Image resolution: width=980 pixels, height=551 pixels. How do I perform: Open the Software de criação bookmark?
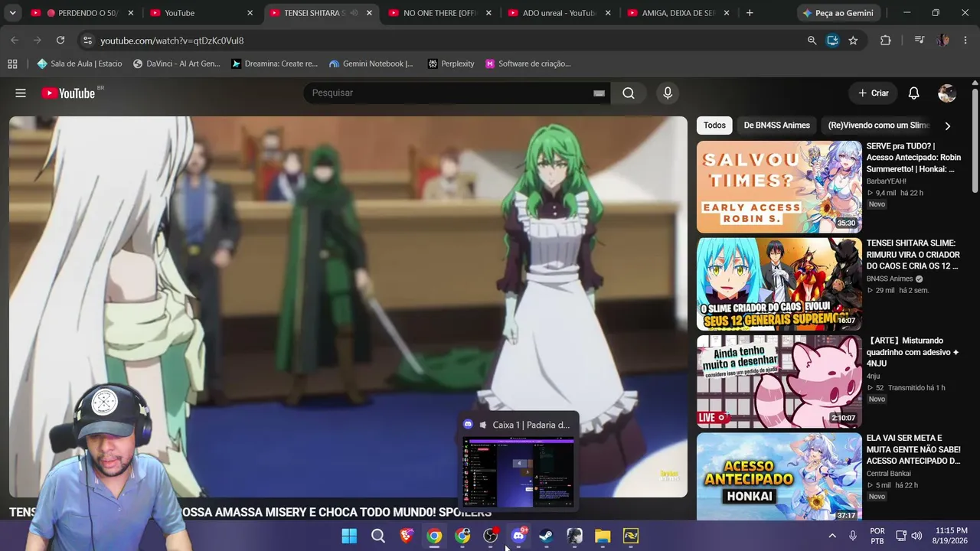coord(528,64)
